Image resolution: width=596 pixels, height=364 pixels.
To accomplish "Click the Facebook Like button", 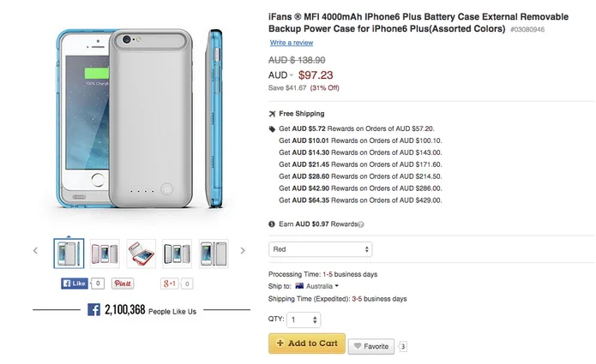I will click(x=75, y=283).
